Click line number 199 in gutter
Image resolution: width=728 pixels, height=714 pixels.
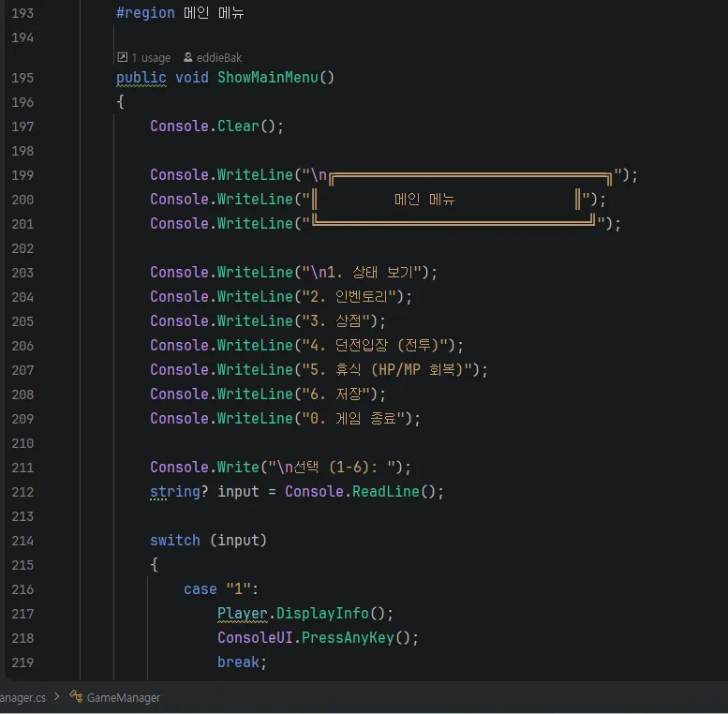(22, 175)
